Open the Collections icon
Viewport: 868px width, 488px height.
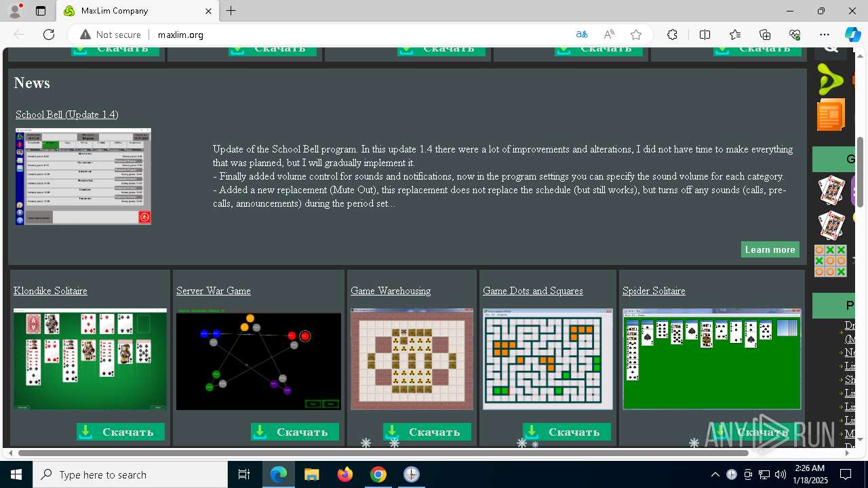tap(765, 35)
